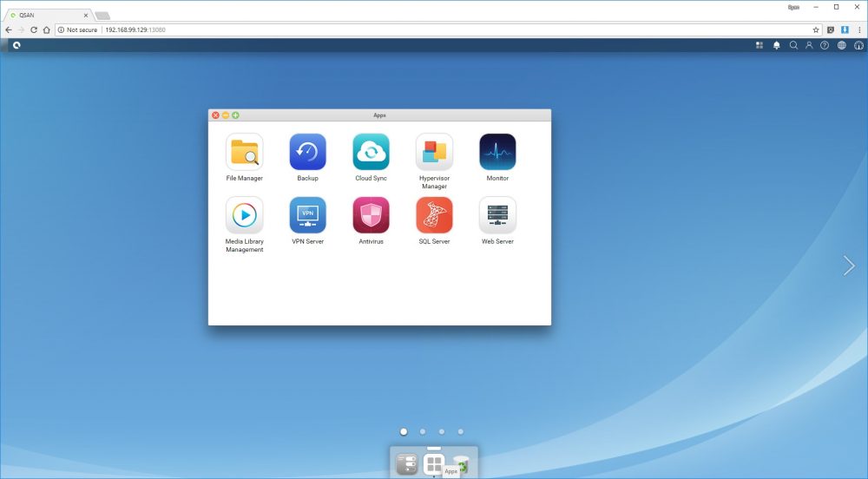The height and width of the screenshot is (479, 868).
Task: Go to next desktop page arrow
Action: [849, 266]
